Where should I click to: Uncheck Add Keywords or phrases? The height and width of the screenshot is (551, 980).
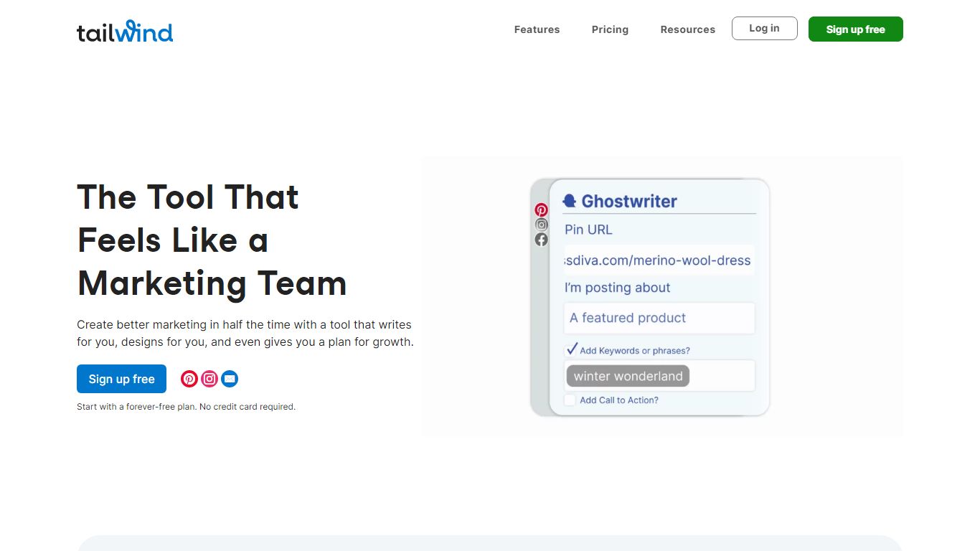[x=572, y=349]
